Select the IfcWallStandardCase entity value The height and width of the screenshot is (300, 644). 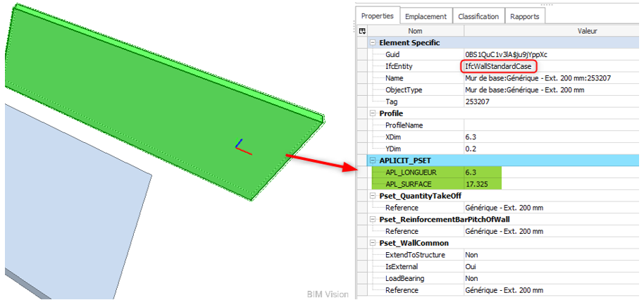(x=499, y=66)
